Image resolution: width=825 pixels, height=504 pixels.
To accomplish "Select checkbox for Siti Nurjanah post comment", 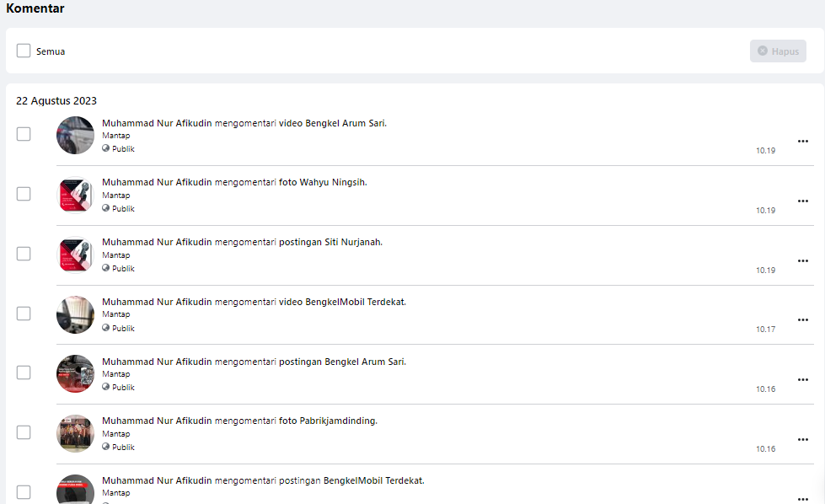I will point(24,254).
